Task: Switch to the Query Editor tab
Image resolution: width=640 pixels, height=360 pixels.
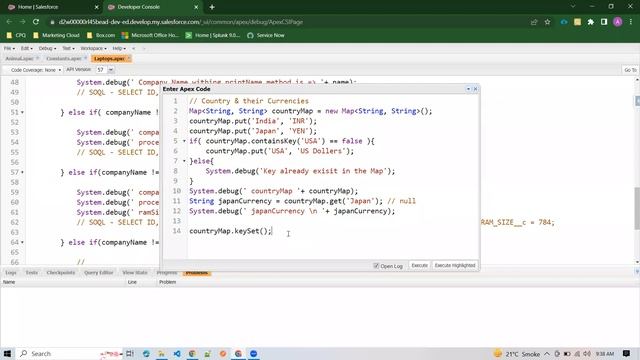Action: tap(98, 273)
